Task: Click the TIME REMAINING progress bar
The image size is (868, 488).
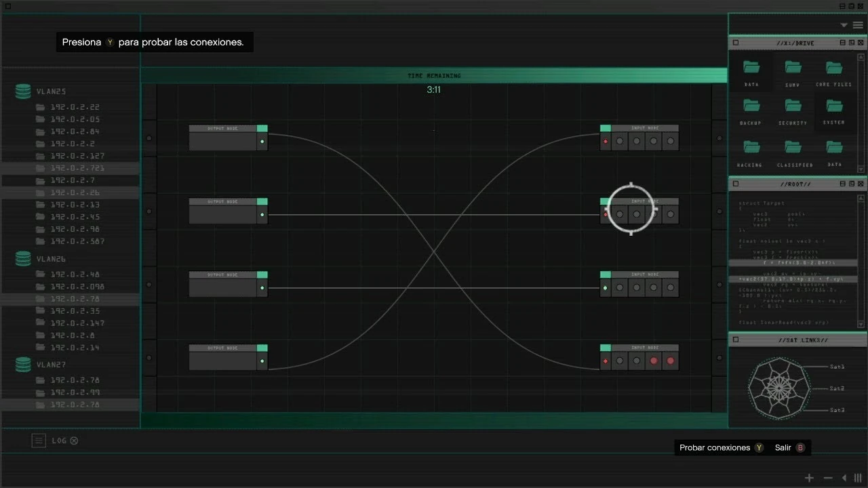Action: tap(434, 75)
